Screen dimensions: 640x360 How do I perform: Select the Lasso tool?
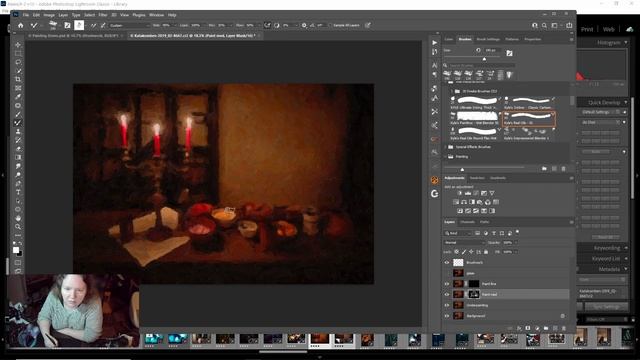18,62
